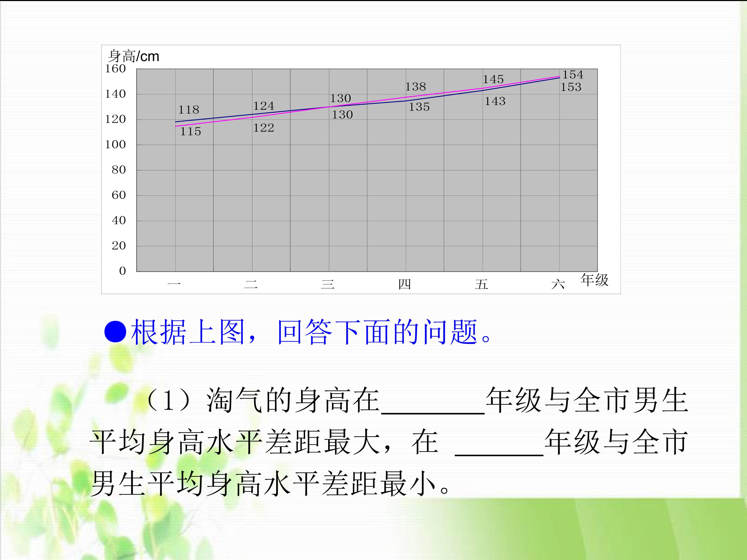This screenshot has width=747, height=560.
Task: Select the 20 y-axis label
Action: [119, 246]
